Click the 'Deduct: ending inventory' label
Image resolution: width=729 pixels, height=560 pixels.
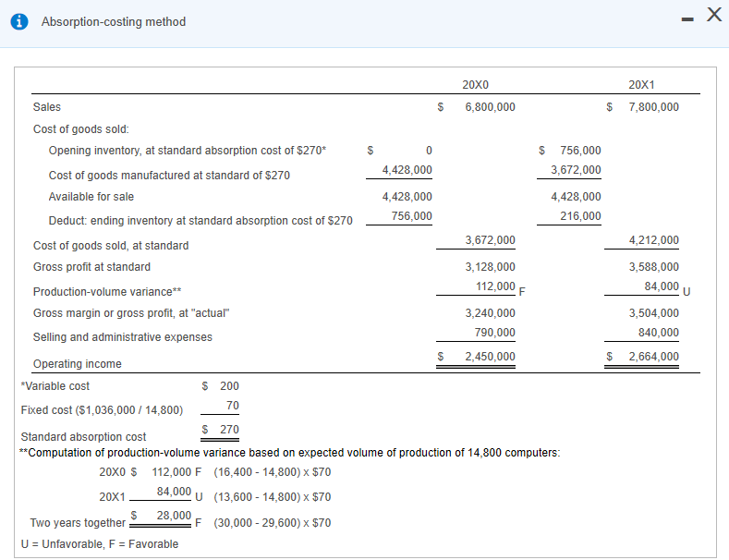coord(200,221)
